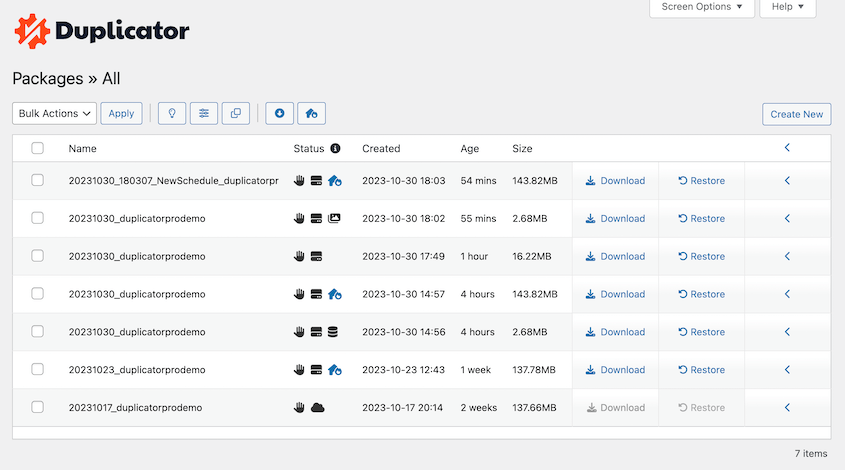Click the Name column header
845x470 pixels.
(x=82, y=148)
